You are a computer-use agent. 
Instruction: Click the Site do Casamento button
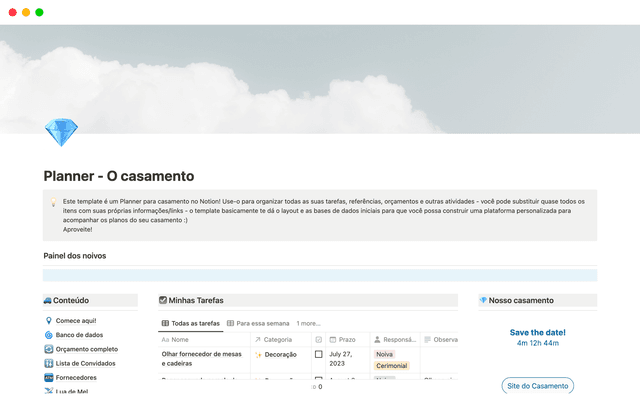[537, 386]
